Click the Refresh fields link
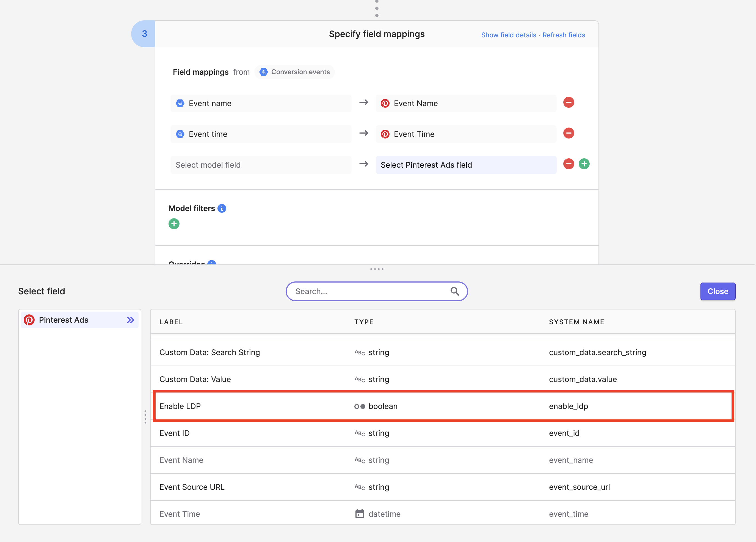Viewport: 756px width, 542px height. 563,35
